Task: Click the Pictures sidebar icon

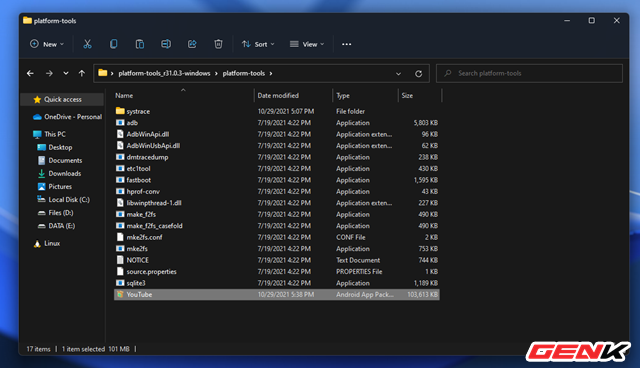Action: [x=41, y=186]
